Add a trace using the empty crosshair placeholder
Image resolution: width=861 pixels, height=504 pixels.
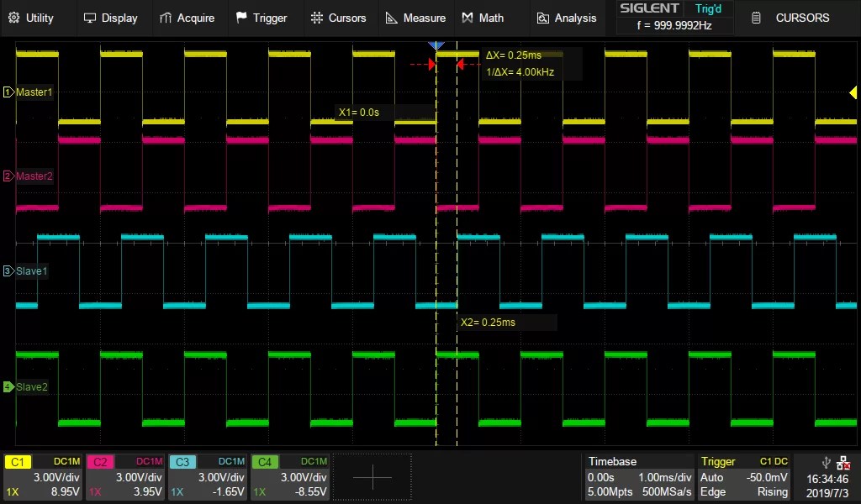pyautogui.click(x=372, y=475)
